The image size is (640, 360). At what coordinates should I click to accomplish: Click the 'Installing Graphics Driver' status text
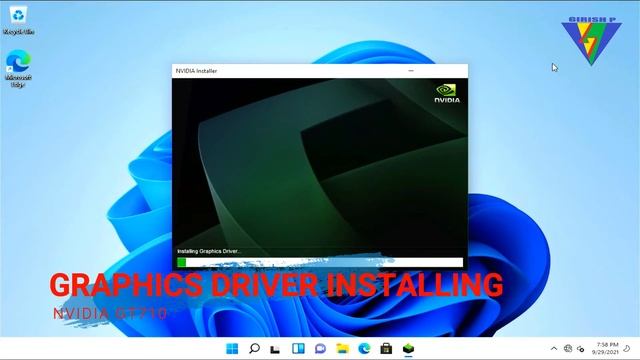[x=209, y=251]
